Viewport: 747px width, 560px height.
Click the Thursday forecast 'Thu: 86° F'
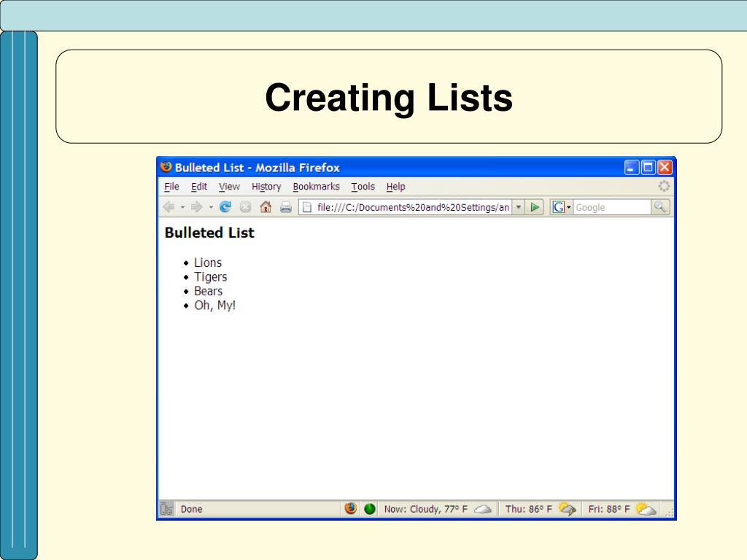point(529,509)
